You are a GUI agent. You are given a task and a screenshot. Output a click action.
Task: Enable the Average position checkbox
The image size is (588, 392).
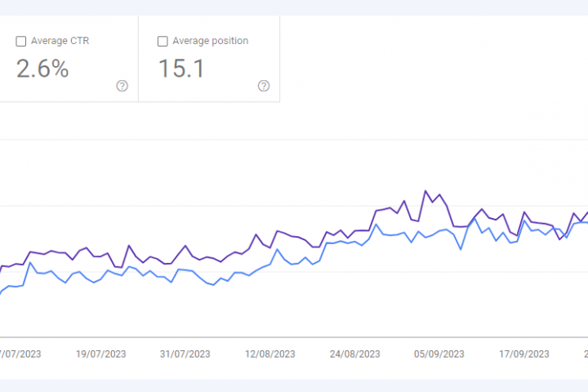163,41
